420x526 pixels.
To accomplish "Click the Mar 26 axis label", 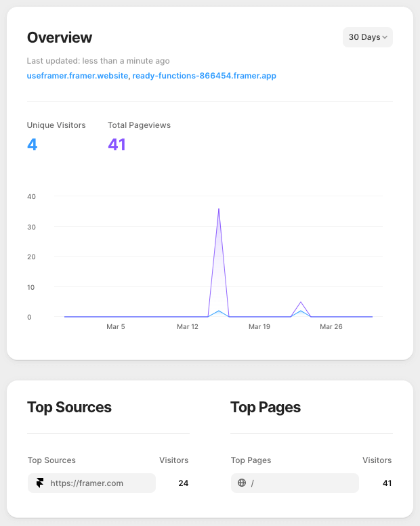I will tap(331, 327).
